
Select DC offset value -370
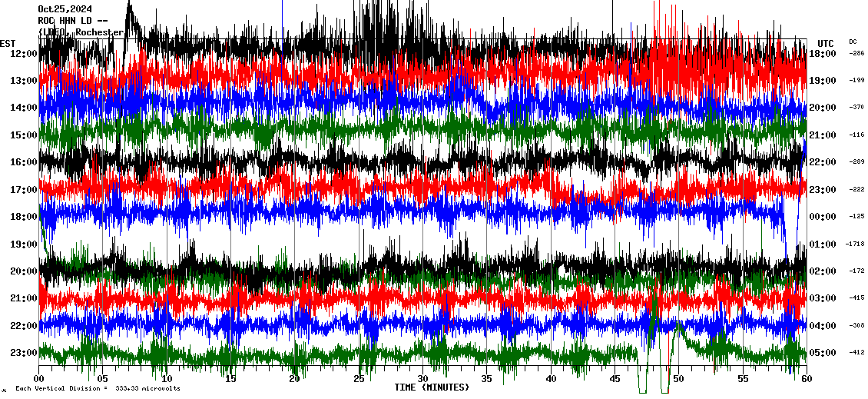click(856, 108)
